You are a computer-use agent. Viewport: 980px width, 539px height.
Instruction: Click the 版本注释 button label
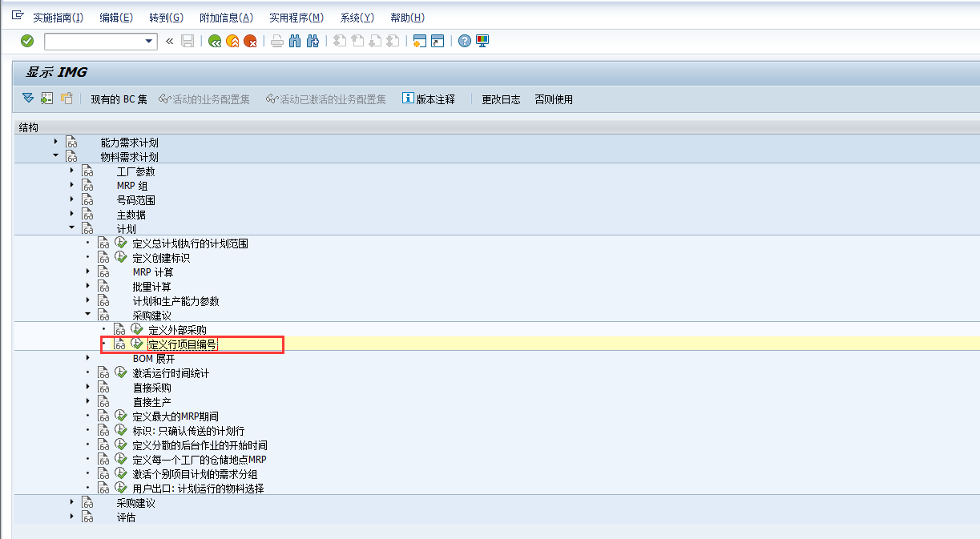coord(435,99)
